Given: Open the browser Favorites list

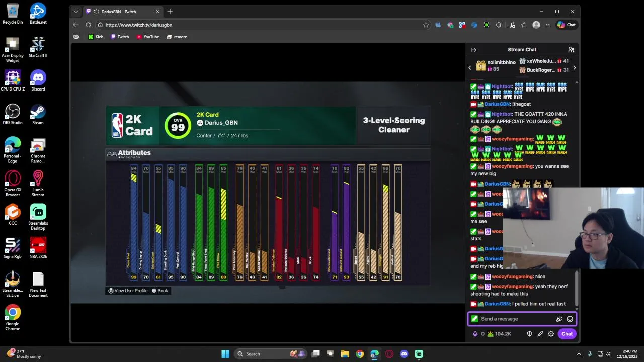Looking at the screenshot, I should 524,25.
